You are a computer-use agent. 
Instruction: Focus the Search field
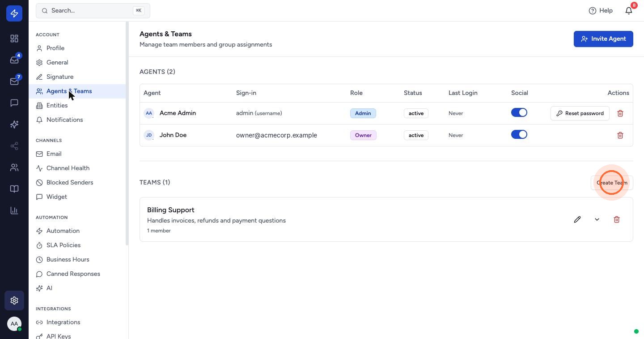[x=93, y=10]
